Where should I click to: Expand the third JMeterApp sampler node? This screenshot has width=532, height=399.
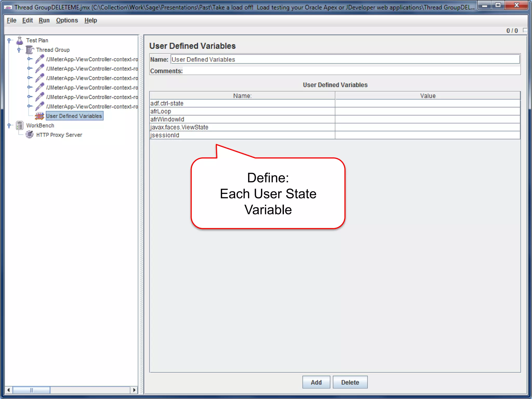coord(29,78)
